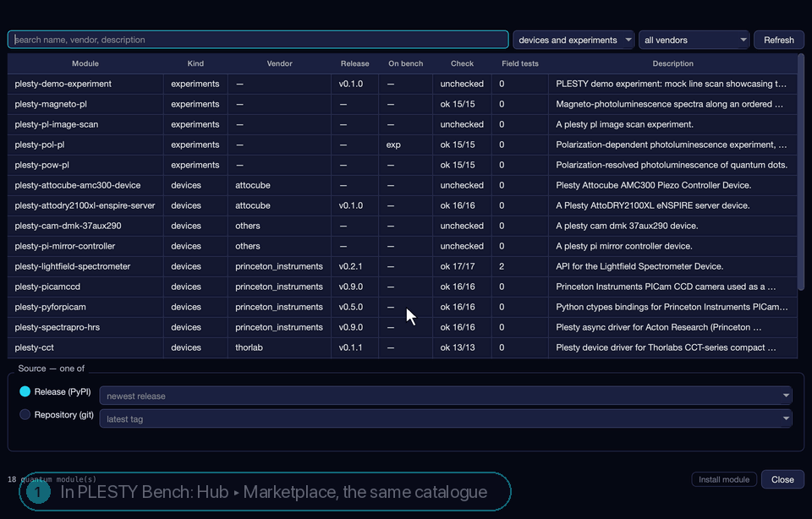Click the Close button
The width and height of the screenshot is (812, 519).
pyautogui.click(x=782, y=479)
